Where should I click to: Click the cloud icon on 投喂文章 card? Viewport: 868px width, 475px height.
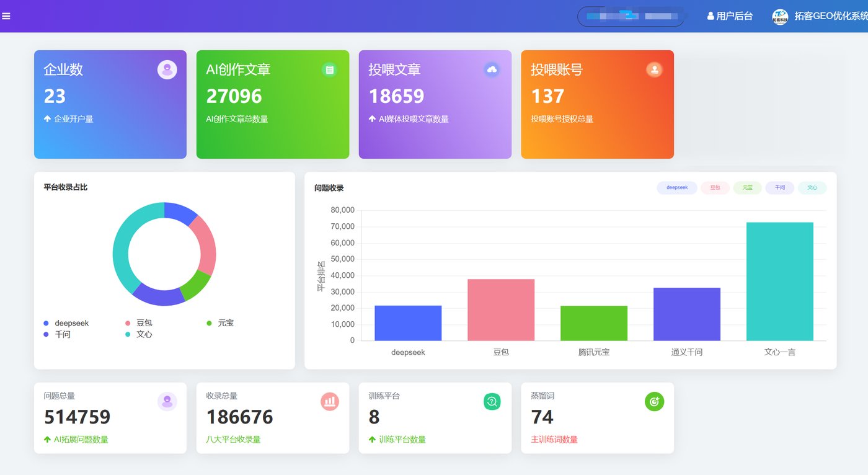[x=492, y=69]
